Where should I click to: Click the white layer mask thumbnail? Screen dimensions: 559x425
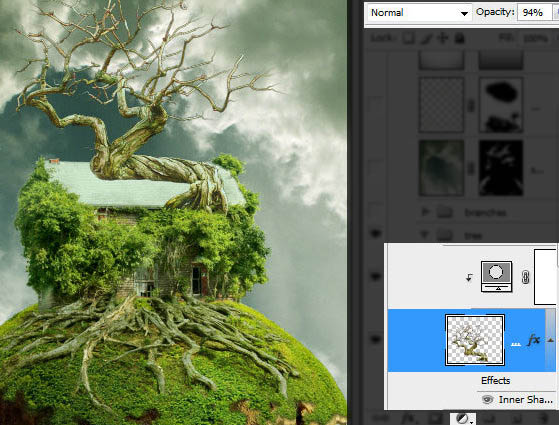coord(545,277)
